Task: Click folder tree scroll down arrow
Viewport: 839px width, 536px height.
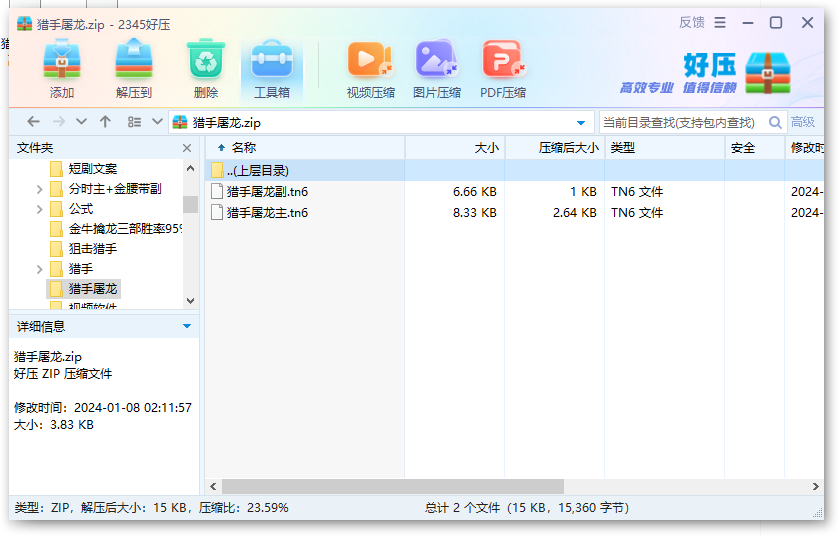Action: (x=190, y=301)
